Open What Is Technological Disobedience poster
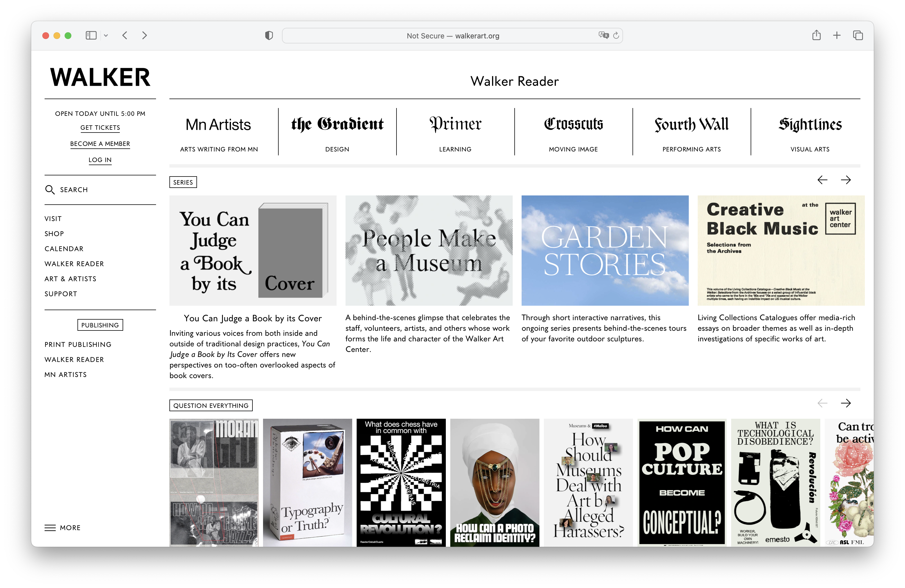905x588 pixels. 775,482
